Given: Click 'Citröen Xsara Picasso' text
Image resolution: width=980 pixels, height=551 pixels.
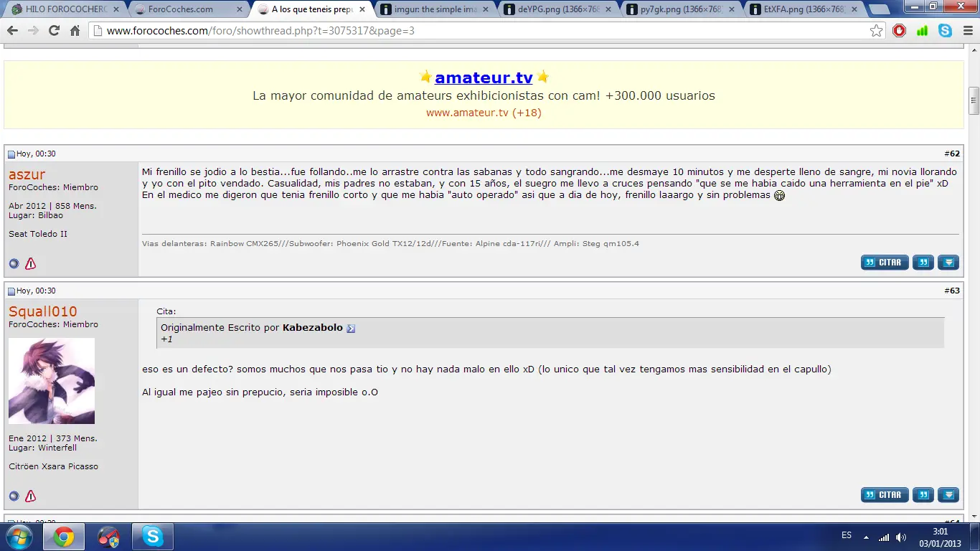Looking at the screenshot, I should coord(54,466).
